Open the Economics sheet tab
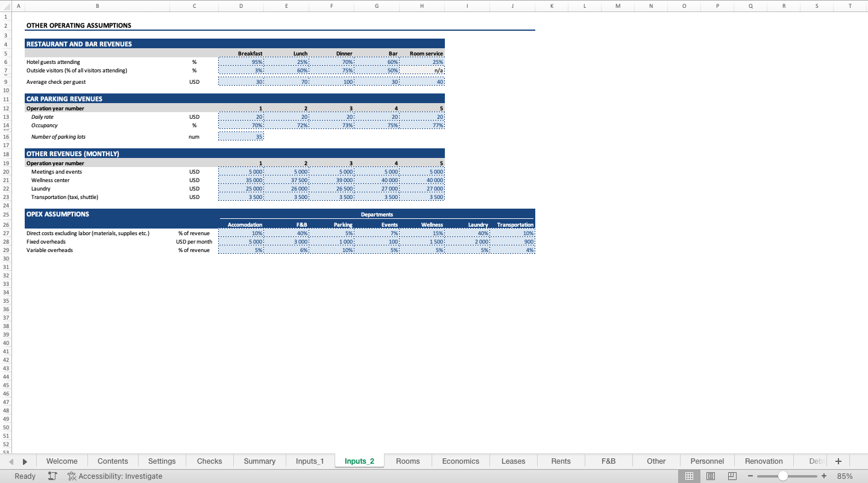 460,461
